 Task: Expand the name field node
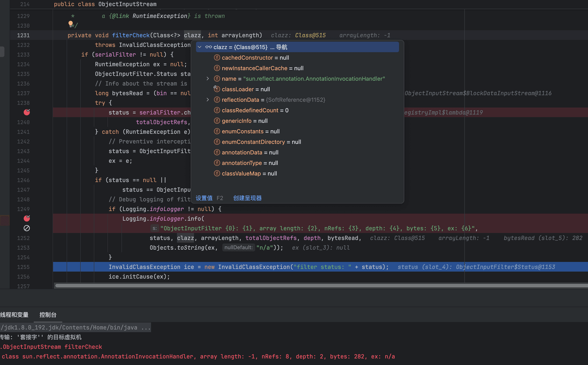tap(208, 79)
